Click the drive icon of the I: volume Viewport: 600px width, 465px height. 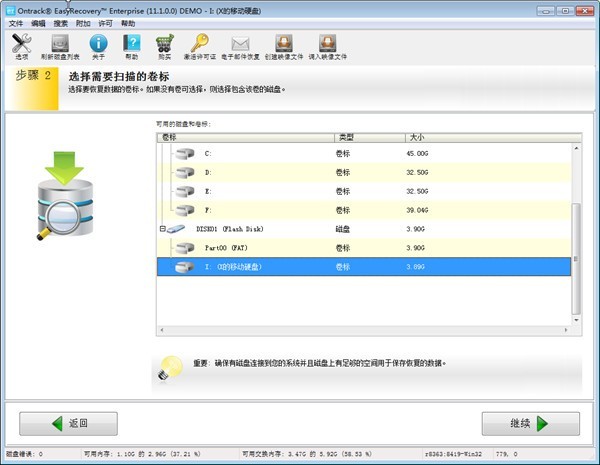pos(185,267)
